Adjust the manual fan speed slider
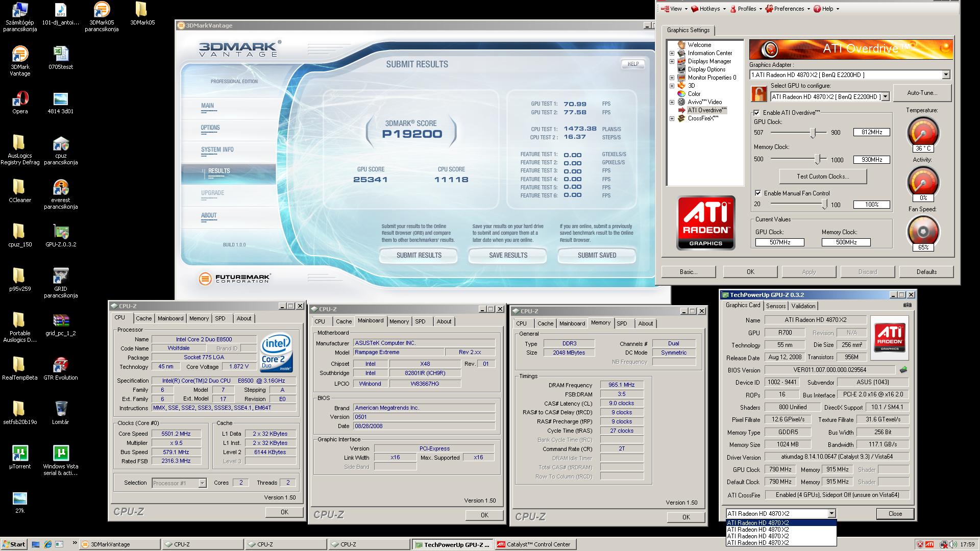Image resolution: width=980 pixels, height=551 pixels. [x=824, y=204]
